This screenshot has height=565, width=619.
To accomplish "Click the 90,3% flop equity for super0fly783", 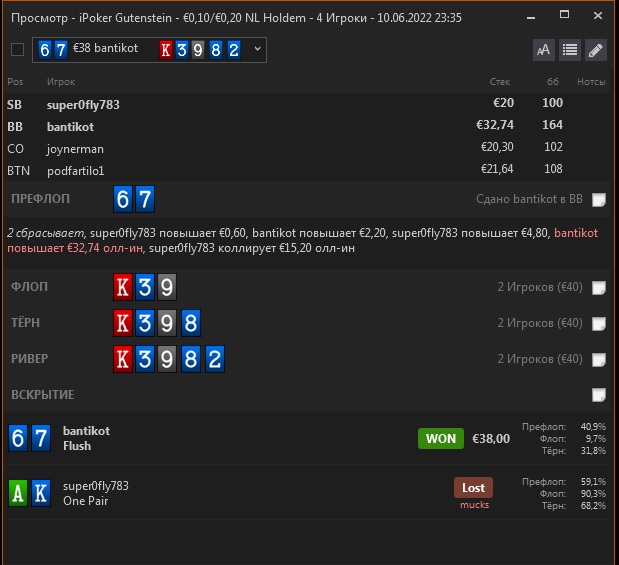I will tap(593, 494).
